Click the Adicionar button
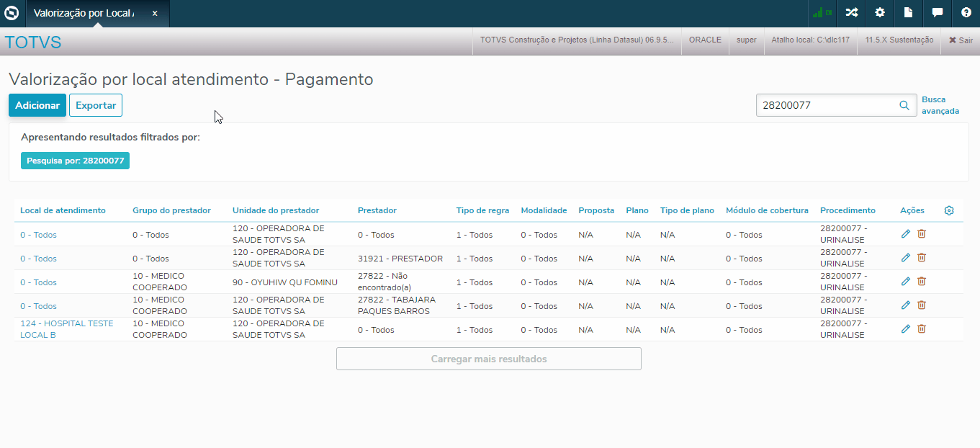The height and width of the screenshot is (448, 980). click(37, 105)
